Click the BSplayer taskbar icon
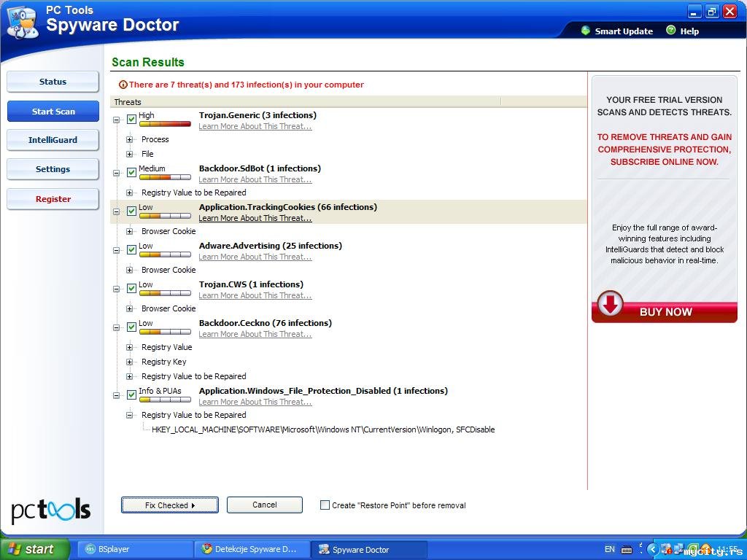Viewport: 747px width, 560px height. coord(90,549)
